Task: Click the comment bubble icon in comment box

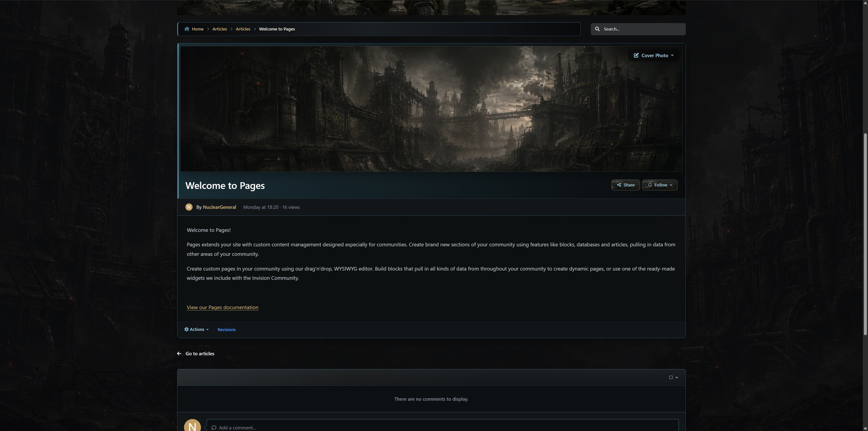Action: pos(214,428)
